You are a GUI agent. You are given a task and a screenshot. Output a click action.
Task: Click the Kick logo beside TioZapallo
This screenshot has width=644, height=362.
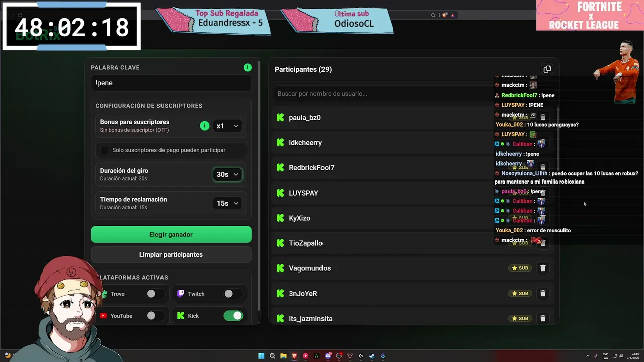280,243
